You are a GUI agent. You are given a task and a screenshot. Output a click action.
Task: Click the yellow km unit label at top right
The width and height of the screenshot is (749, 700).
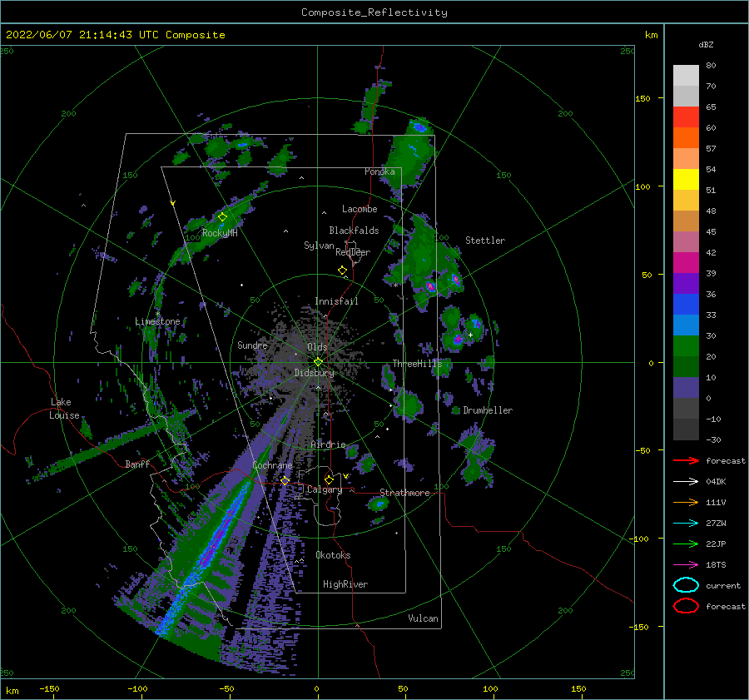click(x=651, y=35)
